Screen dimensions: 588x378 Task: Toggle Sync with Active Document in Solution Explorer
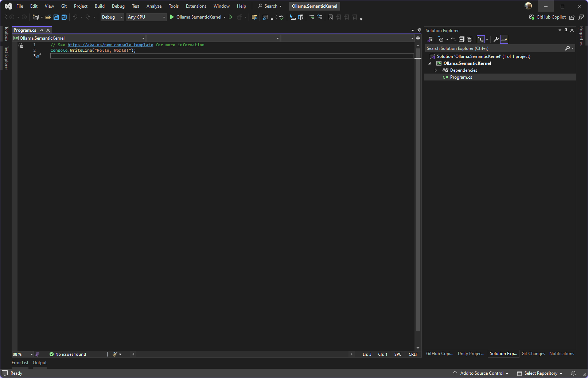pyautogui.click(x=453, y=39)
